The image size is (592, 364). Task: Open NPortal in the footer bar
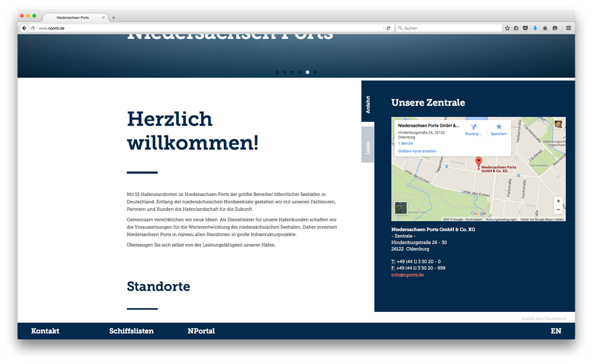[x=201, y=331]
